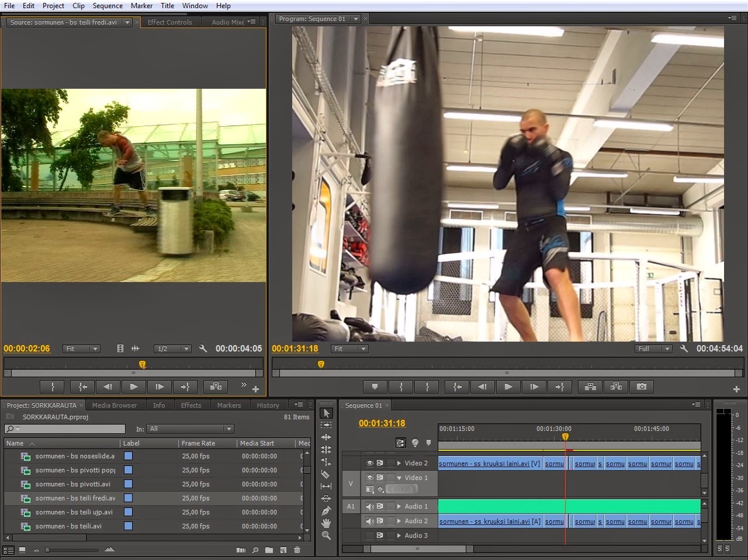The width and height of the screenshot is (748, 560).
Task: Click the Extract button in Program monitor
Action: tap(616, 387)
